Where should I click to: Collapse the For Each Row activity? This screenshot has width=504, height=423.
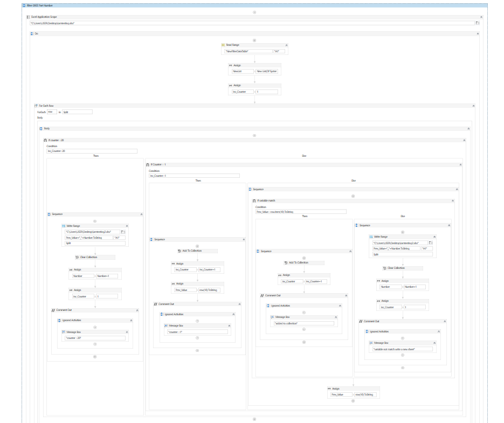point(473,106)
